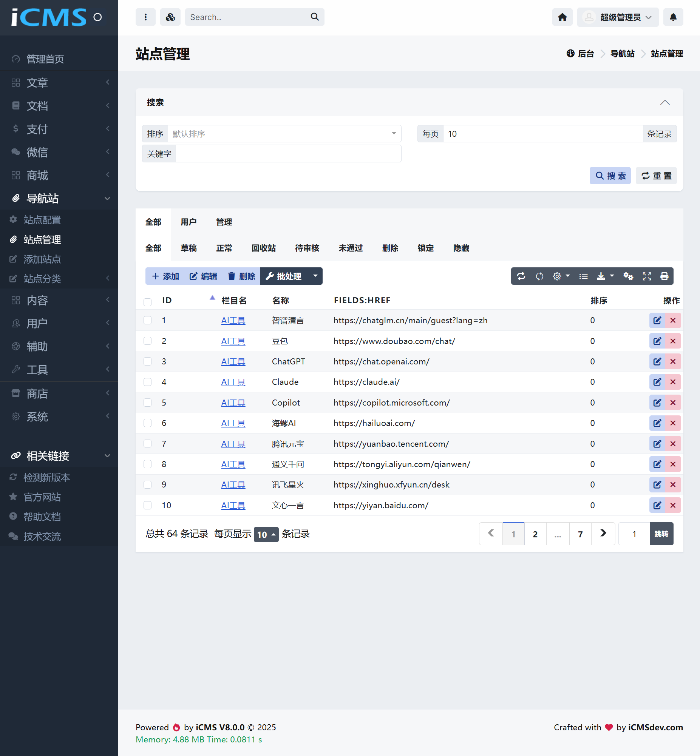The width and height of the screenshot is (700, 756).
Task: Click the sidebar toggle circle next to iCMS logo
Action: (x=97, y=17)
